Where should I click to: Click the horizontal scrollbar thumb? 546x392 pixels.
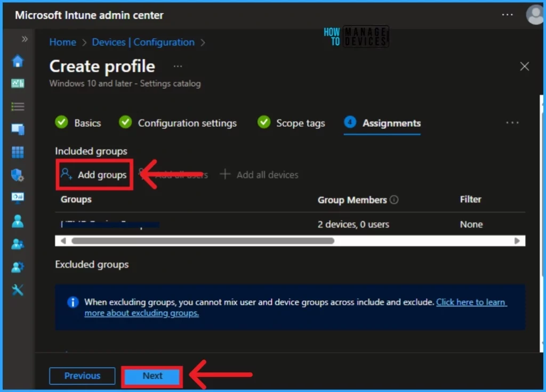point(203,241)
